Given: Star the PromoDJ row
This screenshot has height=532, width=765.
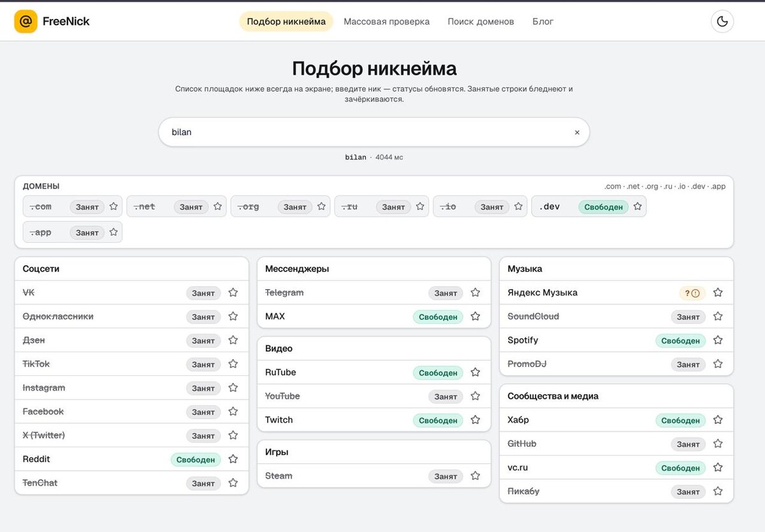Looking at the screenshot, I should tap(718, 364).
